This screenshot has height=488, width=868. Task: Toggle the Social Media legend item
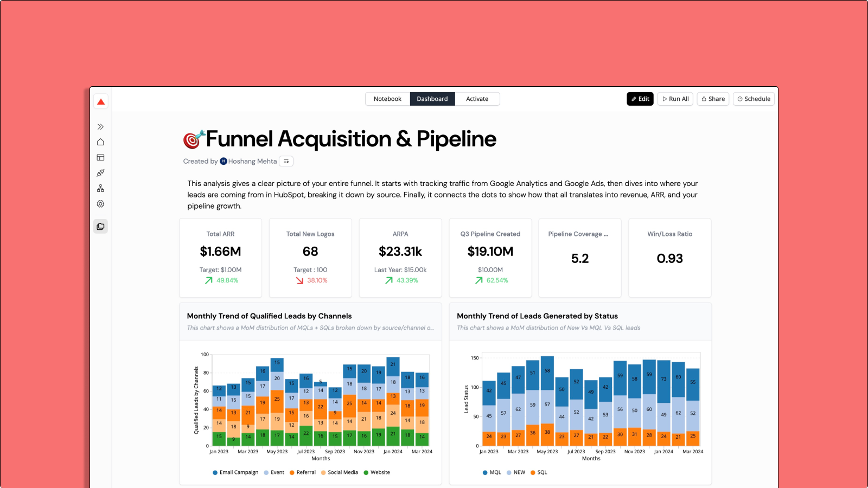(x=340, y=472)
